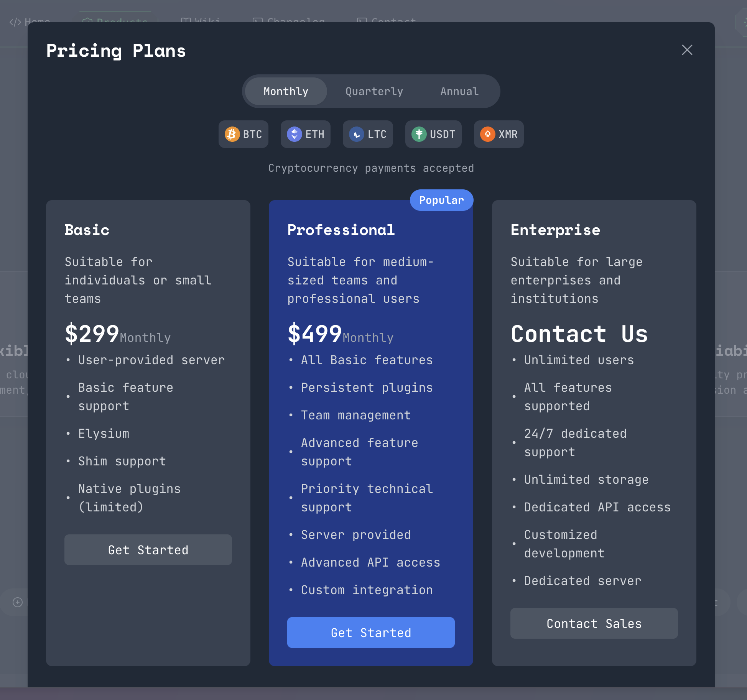Screen dimensions: 747x700
Task: Close the Pricing Plans dialog
Action: pyautogui.click(x=687, y=50)
